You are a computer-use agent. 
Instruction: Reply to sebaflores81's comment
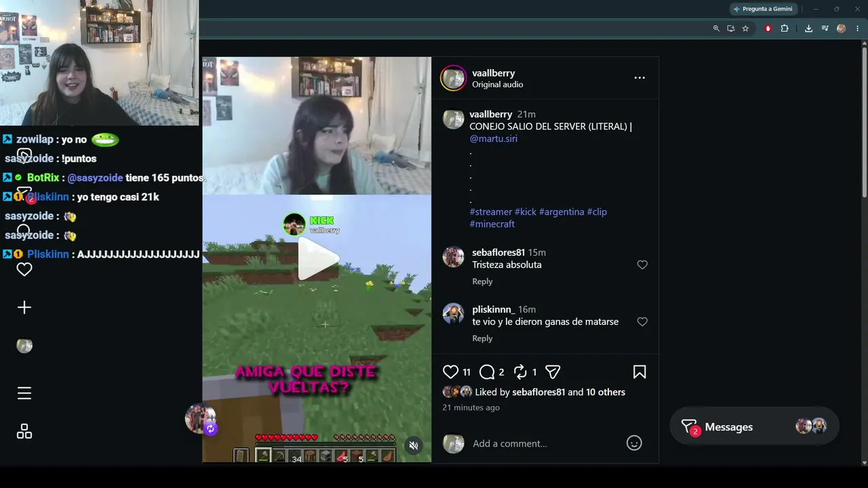pyautogui.click(x=483, y=281)
